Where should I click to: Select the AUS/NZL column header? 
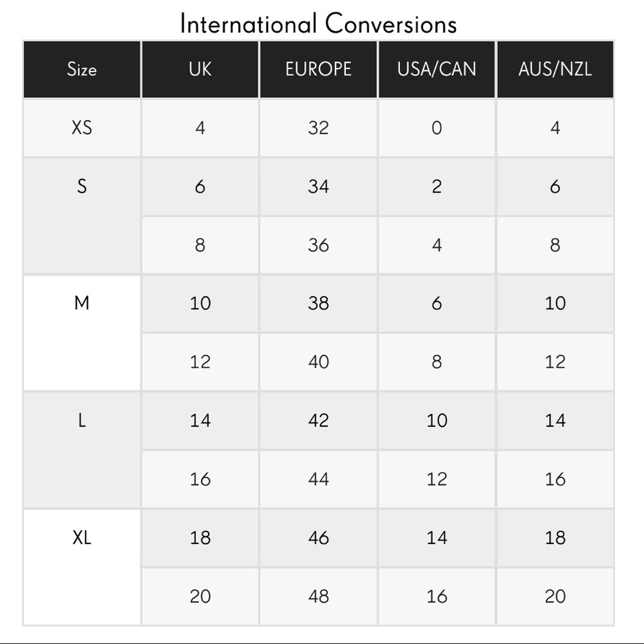coord(555,69)
